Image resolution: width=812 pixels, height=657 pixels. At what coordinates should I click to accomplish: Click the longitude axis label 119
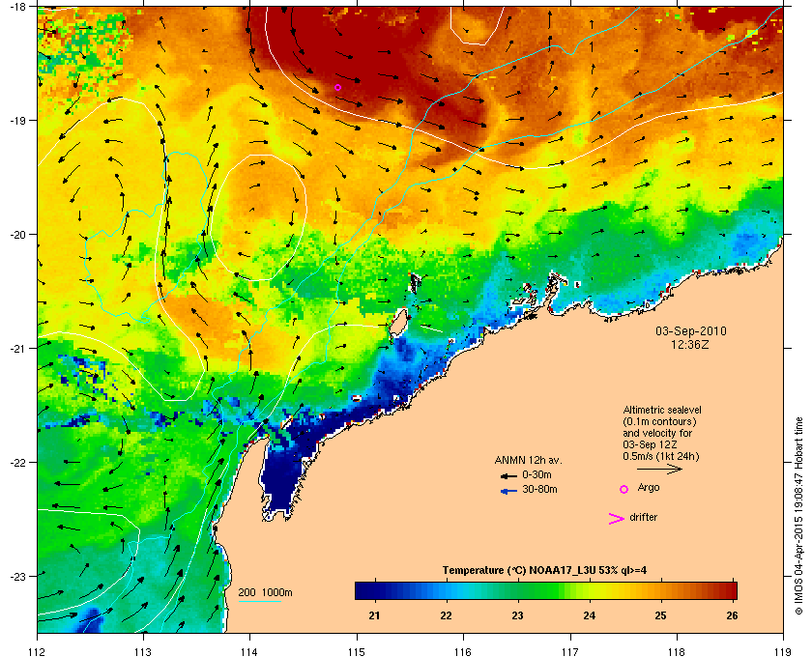click(783, 652)
